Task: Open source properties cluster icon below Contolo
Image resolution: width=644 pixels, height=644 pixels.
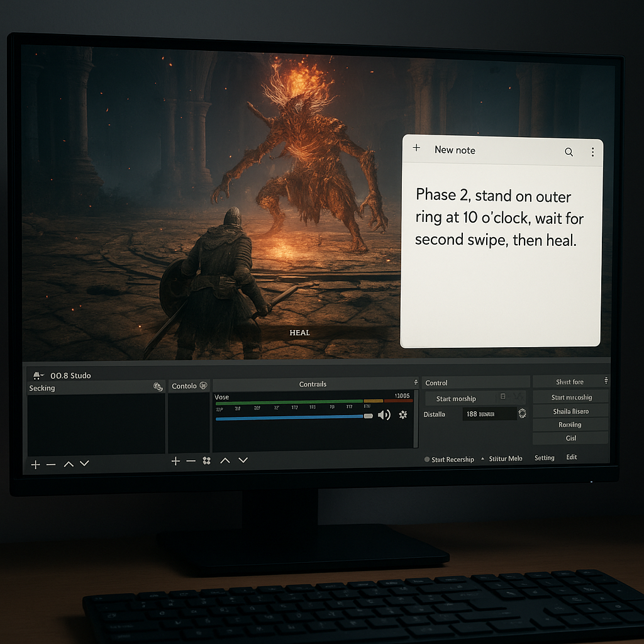Action: click(x=206, y=461)
